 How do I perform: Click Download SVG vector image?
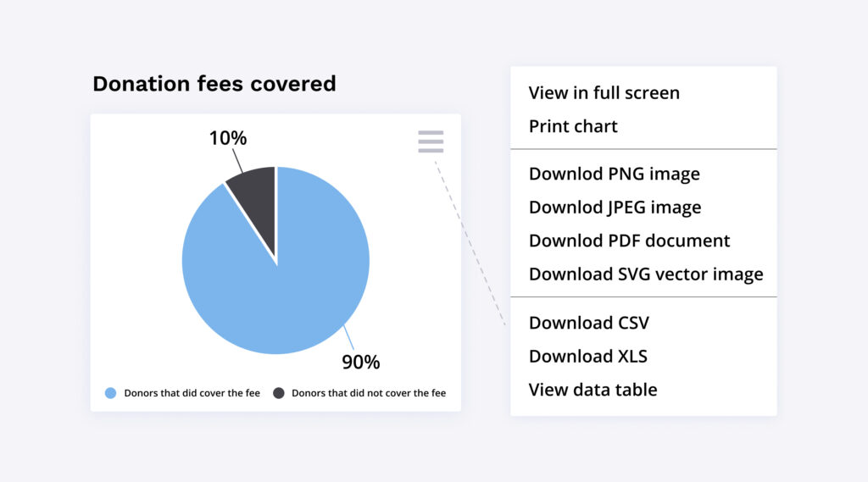click(x=646, y=274)
